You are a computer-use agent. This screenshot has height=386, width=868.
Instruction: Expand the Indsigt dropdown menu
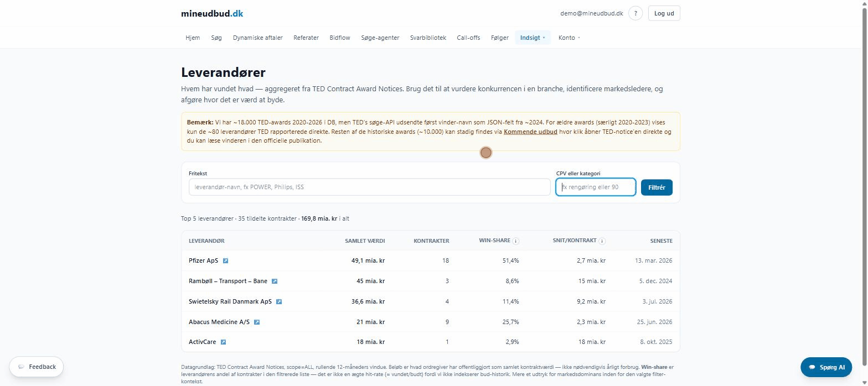[533, 38]
